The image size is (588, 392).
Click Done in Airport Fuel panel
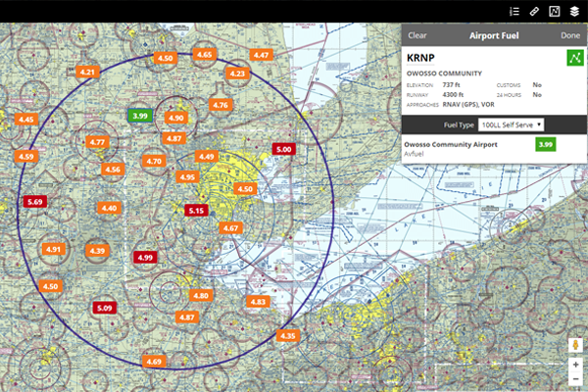click(569, 35)
